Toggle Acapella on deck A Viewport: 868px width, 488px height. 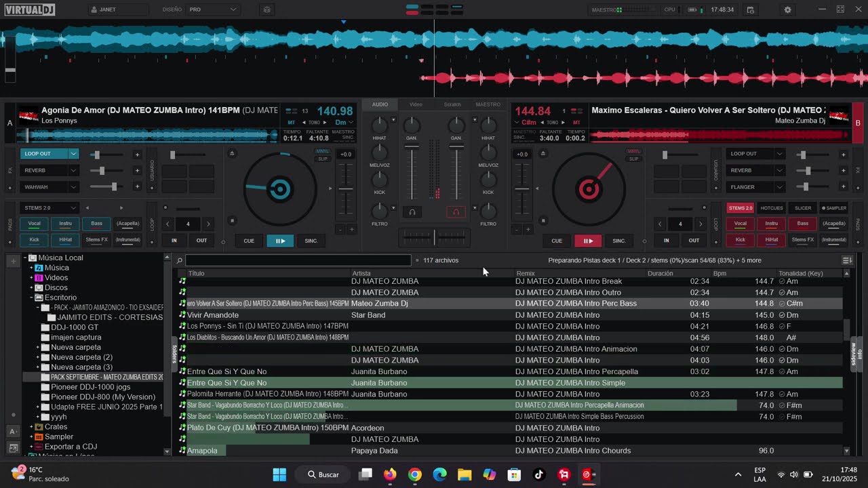tap(128, 223)
